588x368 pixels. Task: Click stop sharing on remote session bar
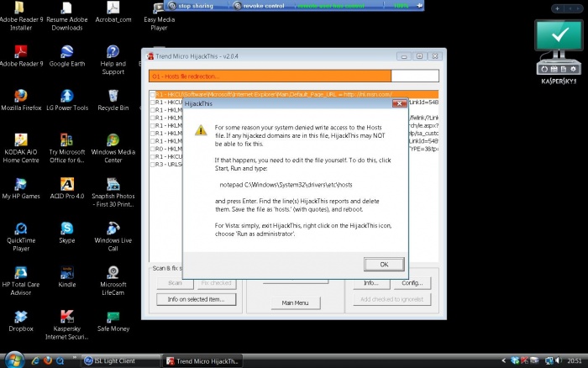(x=192, y=6)
